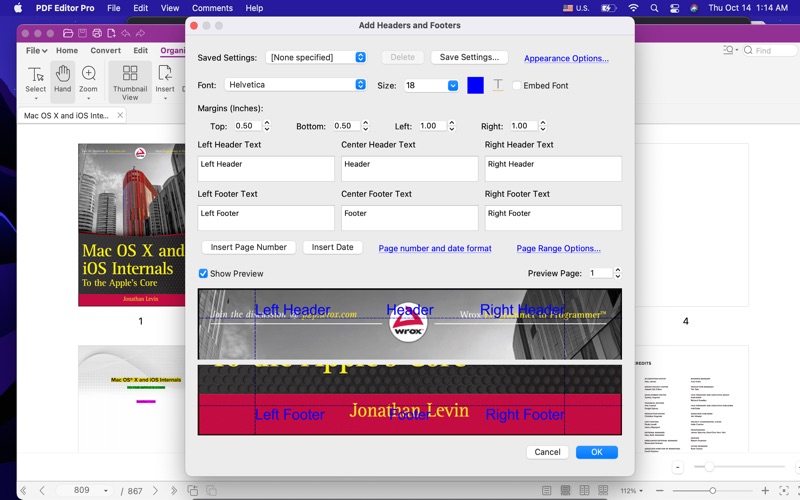Viewport: 800px width, 500px height.
Task: Click Insert Date button
Action: pos(333,247)
